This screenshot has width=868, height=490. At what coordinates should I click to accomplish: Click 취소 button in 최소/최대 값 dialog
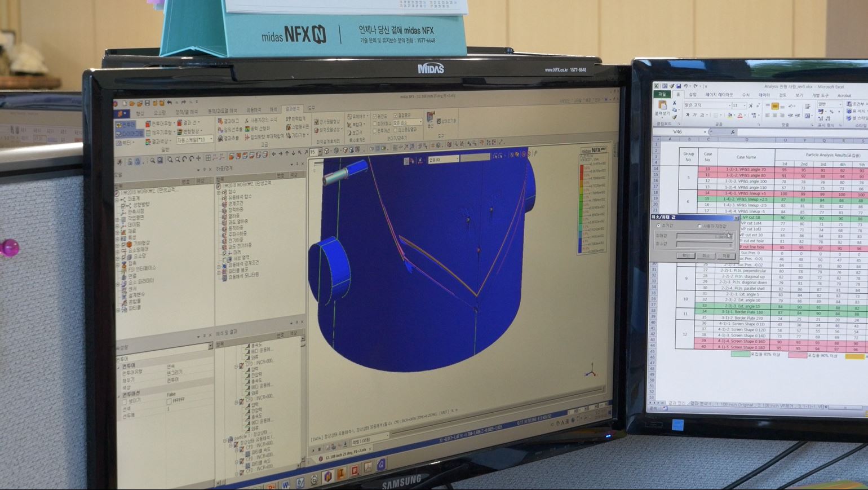pyautogui.click(x=706, y=255)
